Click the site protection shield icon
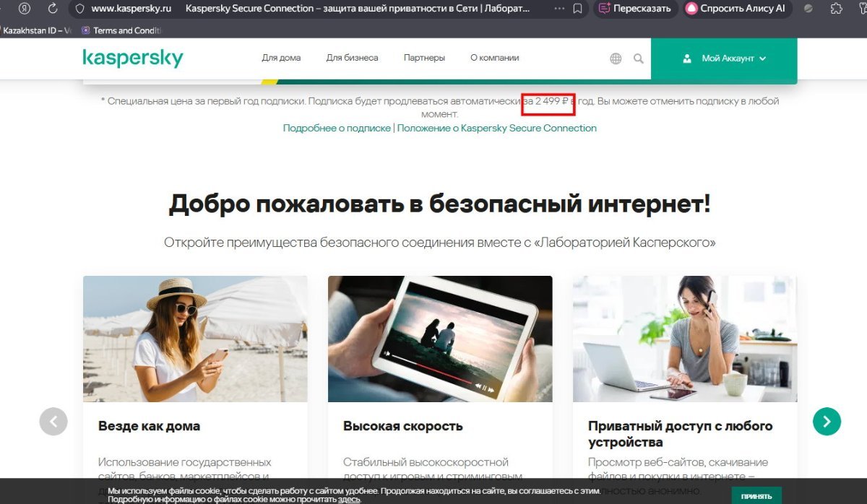 (79, 9)
